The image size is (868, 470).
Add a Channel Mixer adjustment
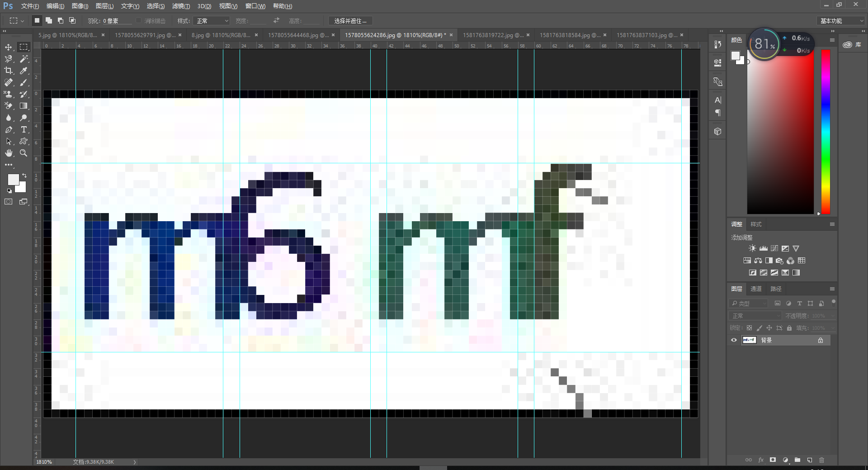[791, 261]
